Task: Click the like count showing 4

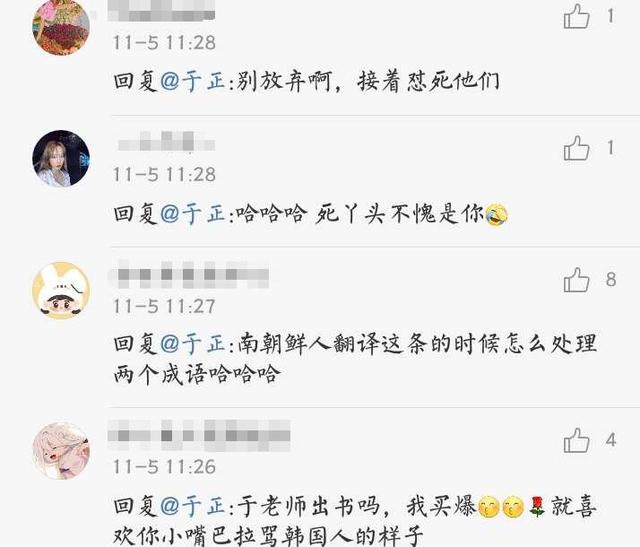Action: pyautogui.click(x=611, y=440)
